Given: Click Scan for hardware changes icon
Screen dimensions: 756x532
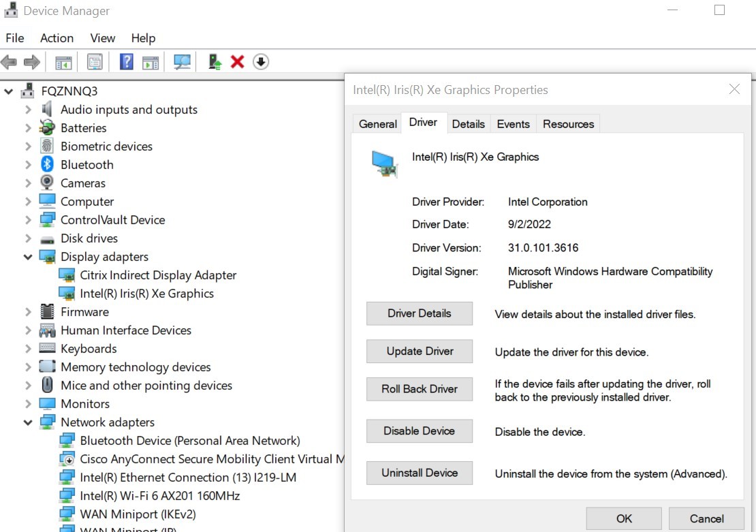Looking at the screenshot, I should coord(183,62).
